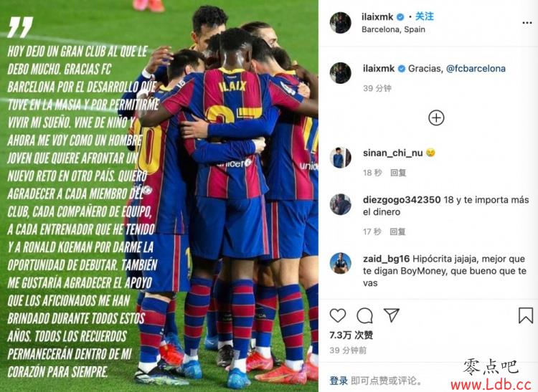Load more comments with plus circle
The width and height of the screenshot is (538, 392).
pyautogui.click(x=436, y=118)
